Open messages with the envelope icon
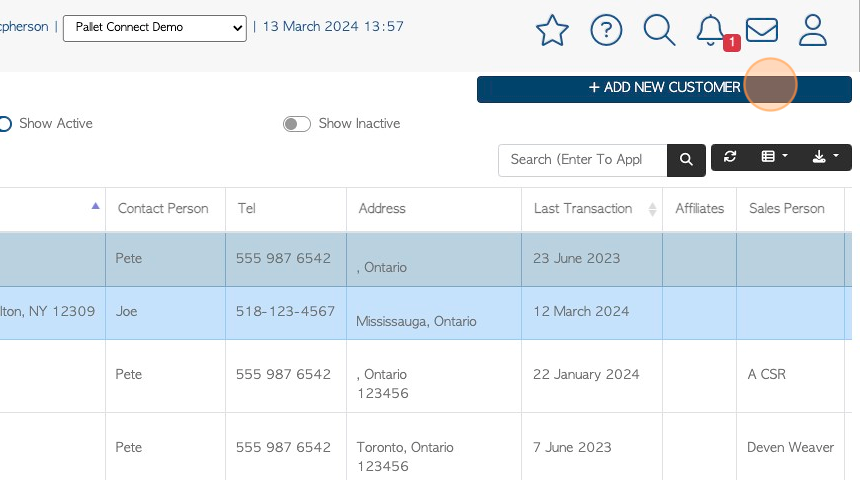 [x=762, y=30]
